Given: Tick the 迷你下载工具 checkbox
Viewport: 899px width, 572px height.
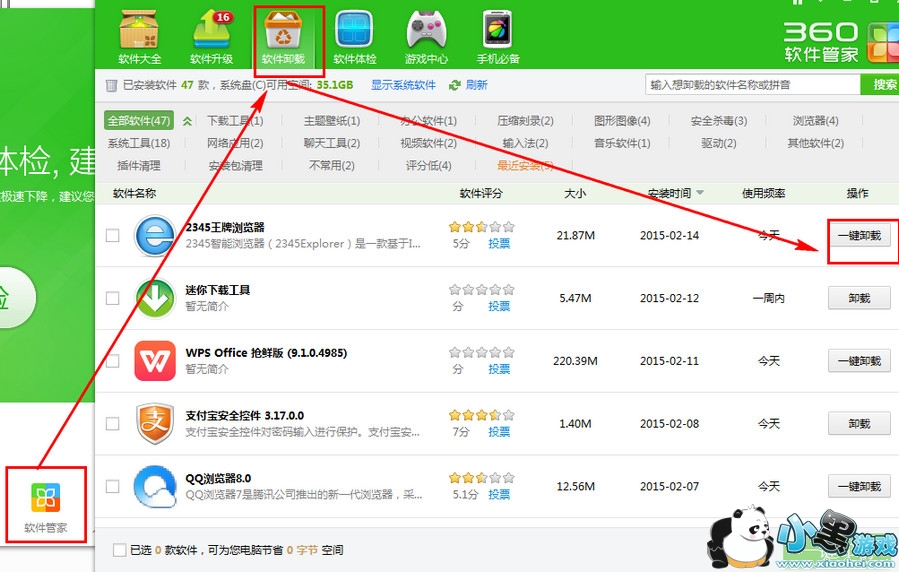Looking at the screenshot, I should pyautogui.click(x=112, y=298).
